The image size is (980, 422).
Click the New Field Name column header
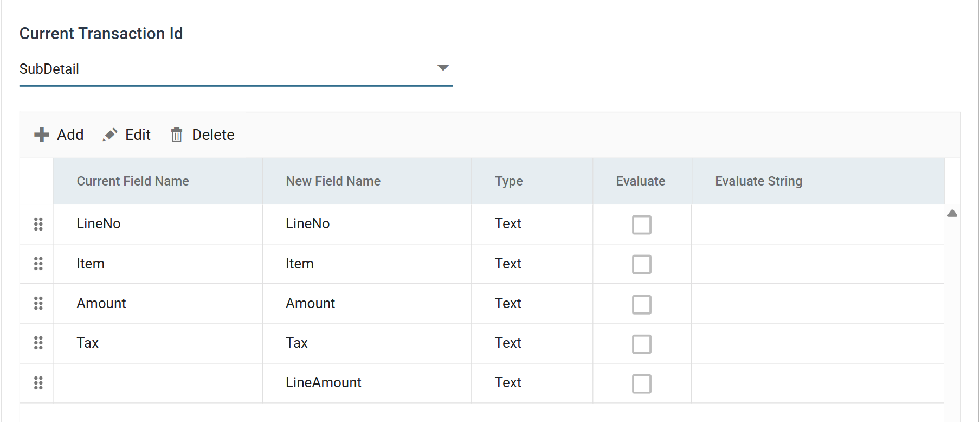[367, 181]
